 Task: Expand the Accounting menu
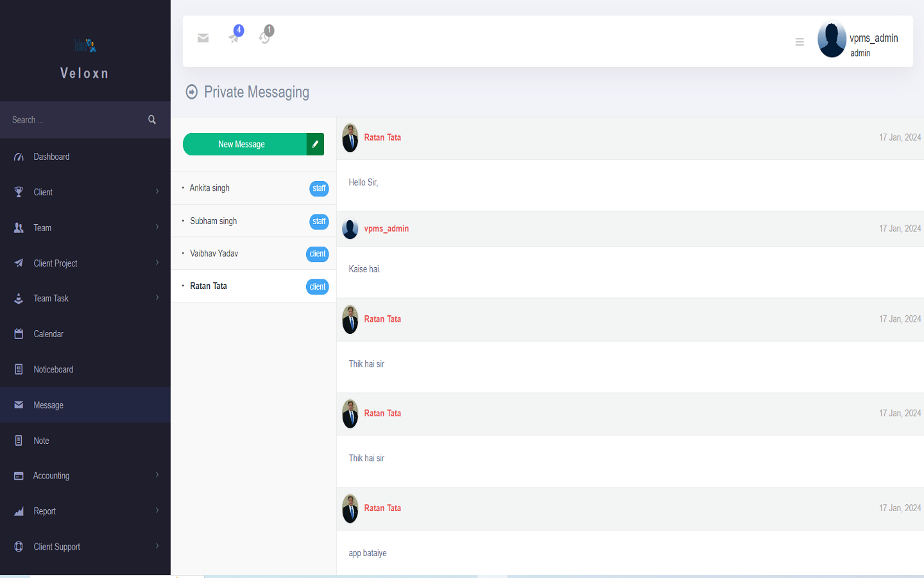(x=157, y=475)
